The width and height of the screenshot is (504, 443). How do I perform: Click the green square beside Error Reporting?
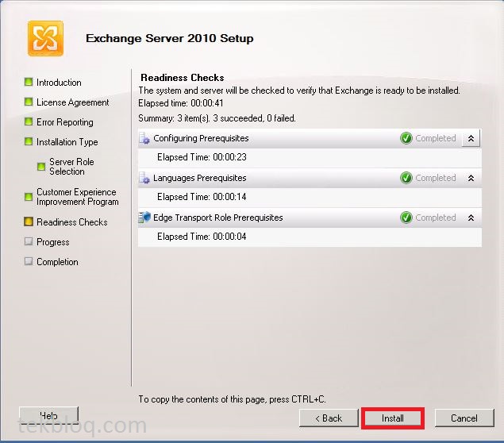[x=29, y=121]
